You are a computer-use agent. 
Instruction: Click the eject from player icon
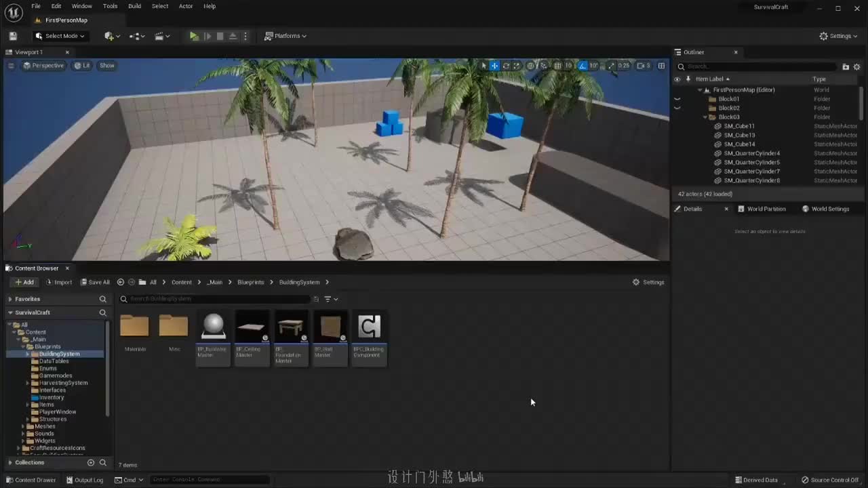point(233,36)
